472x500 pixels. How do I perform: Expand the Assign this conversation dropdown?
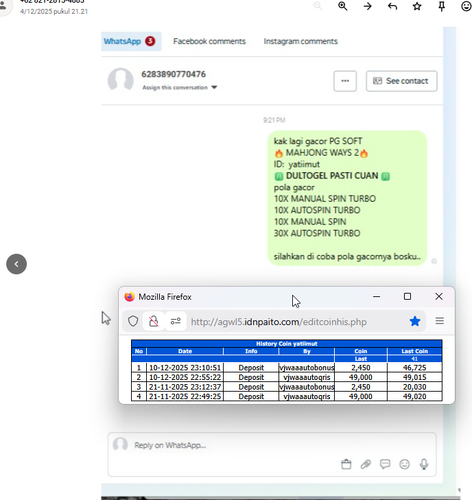click(x=180, y=87)
